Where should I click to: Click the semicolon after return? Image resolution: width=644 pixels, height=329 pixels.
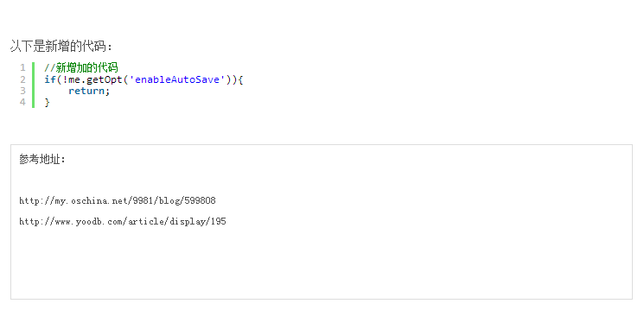click(107, 92)
